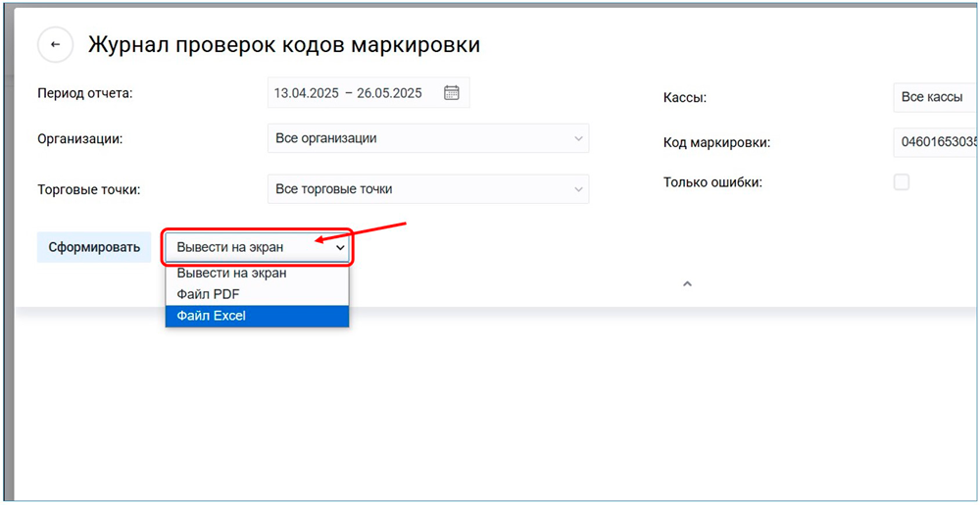Click the arrow on output format selector
The image size is (980, 505).
click(x=340, y=248)
